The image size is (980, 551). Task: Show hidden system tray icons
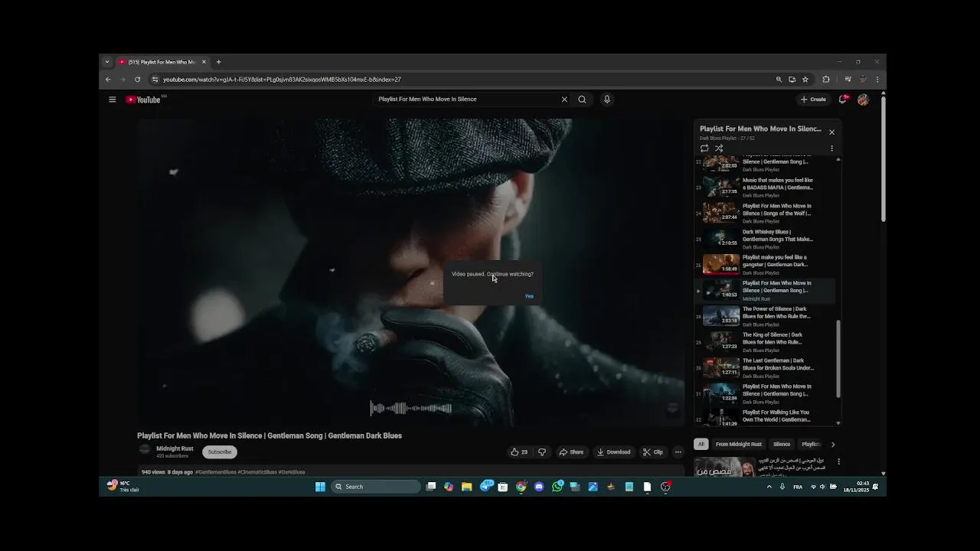[769, 487]
